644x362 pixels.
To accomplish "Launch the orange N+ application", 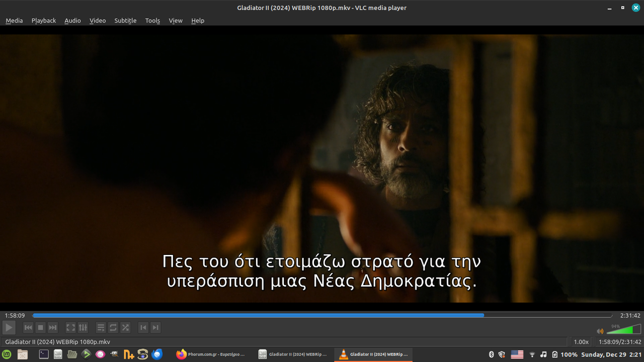I will pos(129,354).
